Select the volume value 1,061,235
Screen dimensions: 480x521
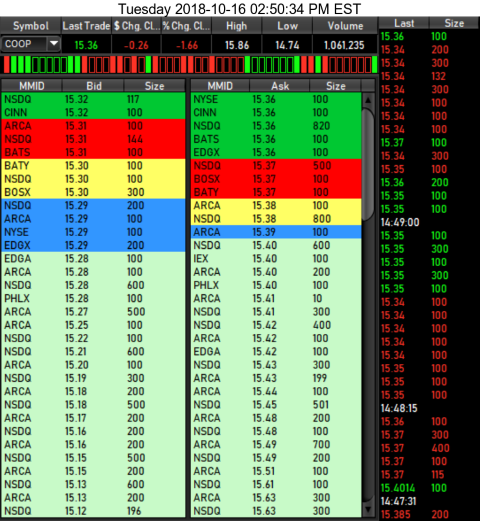click(344, 45)
